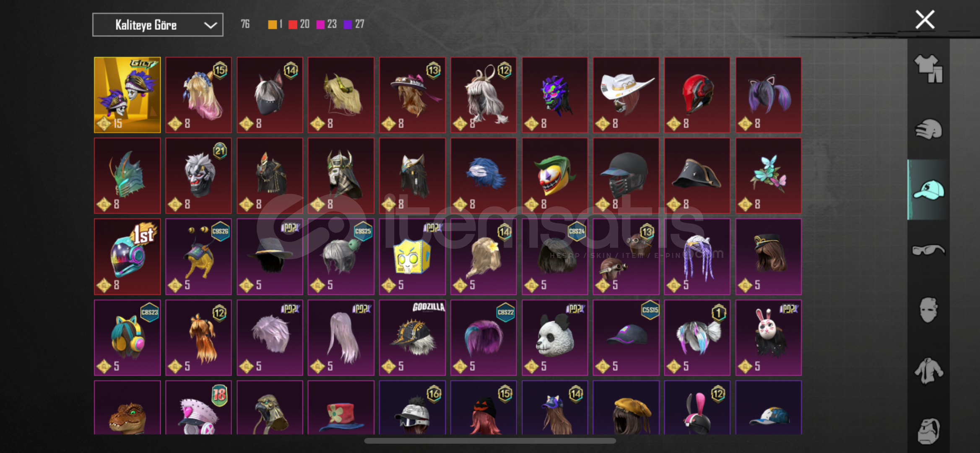Open the sunglasses category icon
980x453 pixels.
click(928, 250)
